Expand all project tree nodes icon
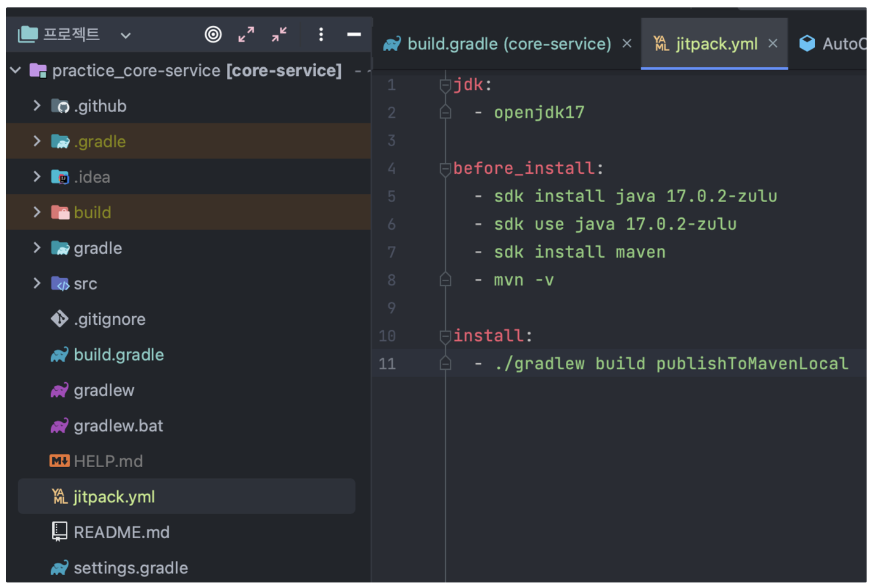Screen dimensions: 874x588 click(x=246, y=35)
